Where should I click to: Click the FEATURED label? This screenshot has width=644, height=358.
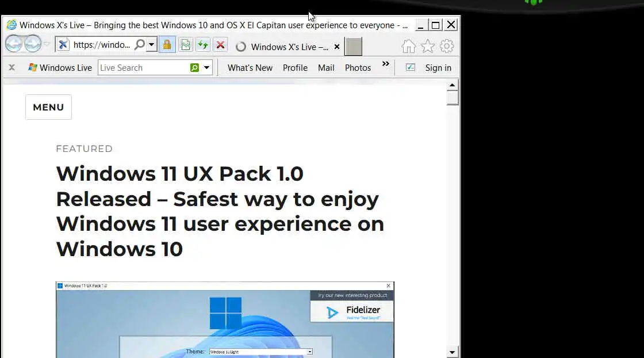coord(84,149)
